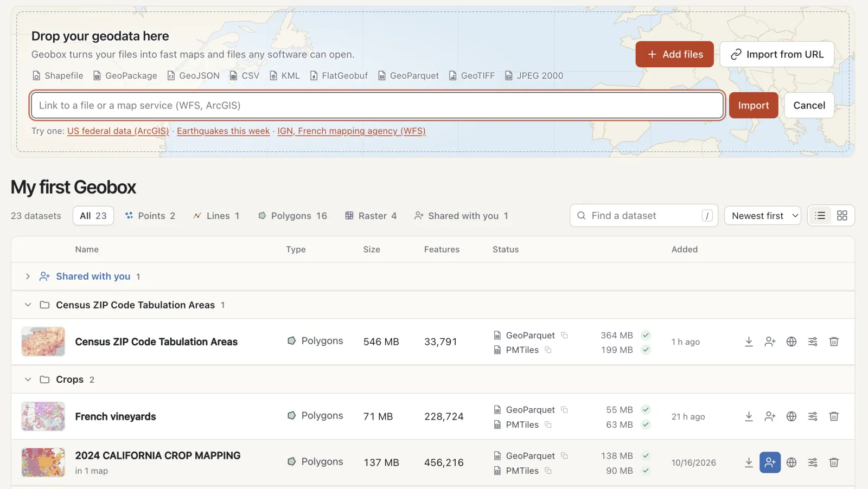
Task: Click globe icon for French vineyards
Action: [792, 416]
